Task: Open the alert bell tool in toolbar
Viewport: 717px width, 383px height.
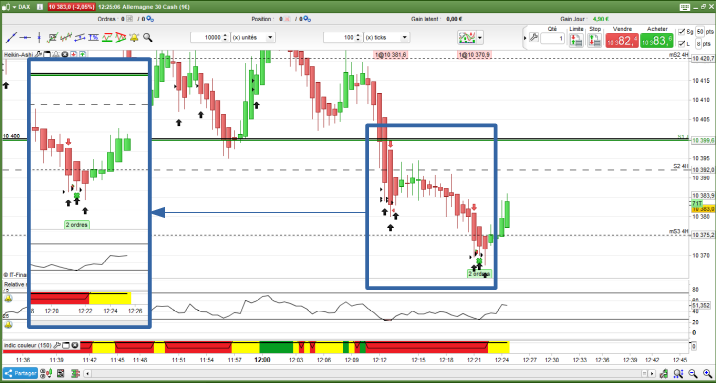Action: 134,37
